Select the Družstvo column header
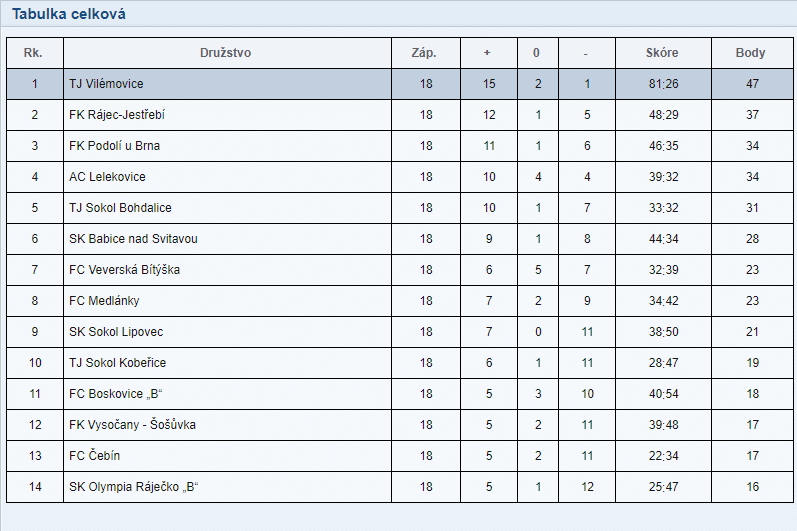Viewport: 797px width, 531px height. click(x=225, y=53)
